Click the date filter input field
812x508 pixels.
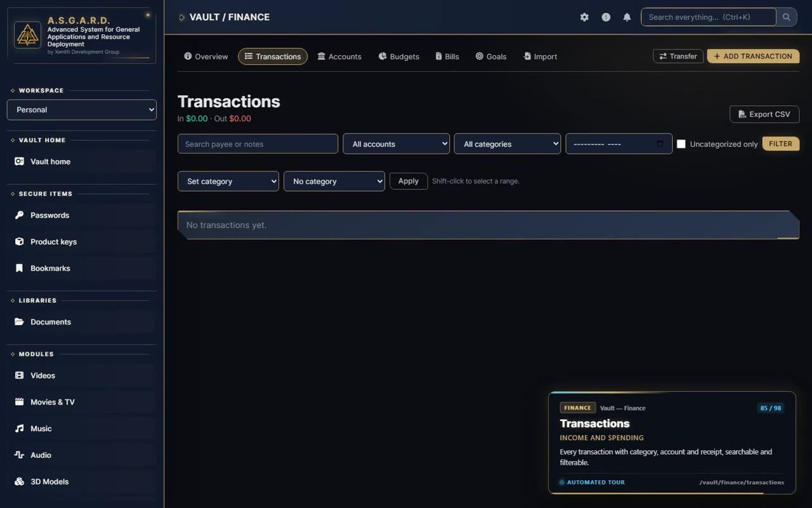[619, 144]
